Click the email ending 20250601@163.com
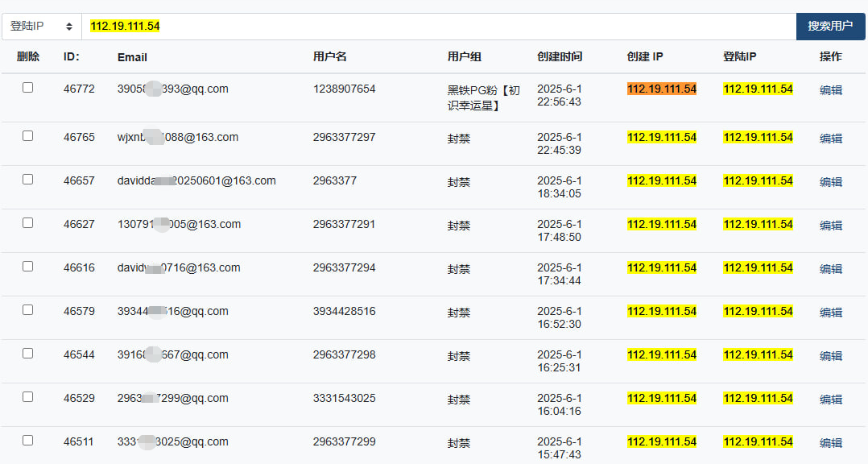This screenshot has height=464, width=868. coord(196,180)
